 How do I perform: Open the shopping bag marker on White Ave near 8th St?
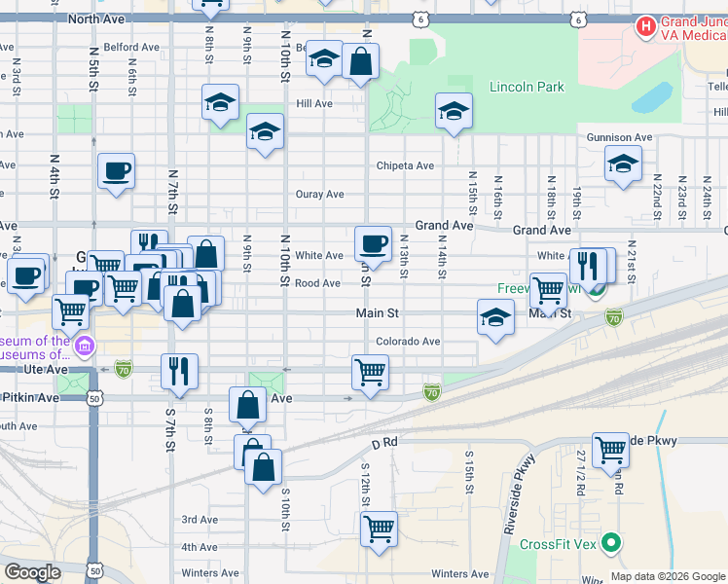click(206, 255)
